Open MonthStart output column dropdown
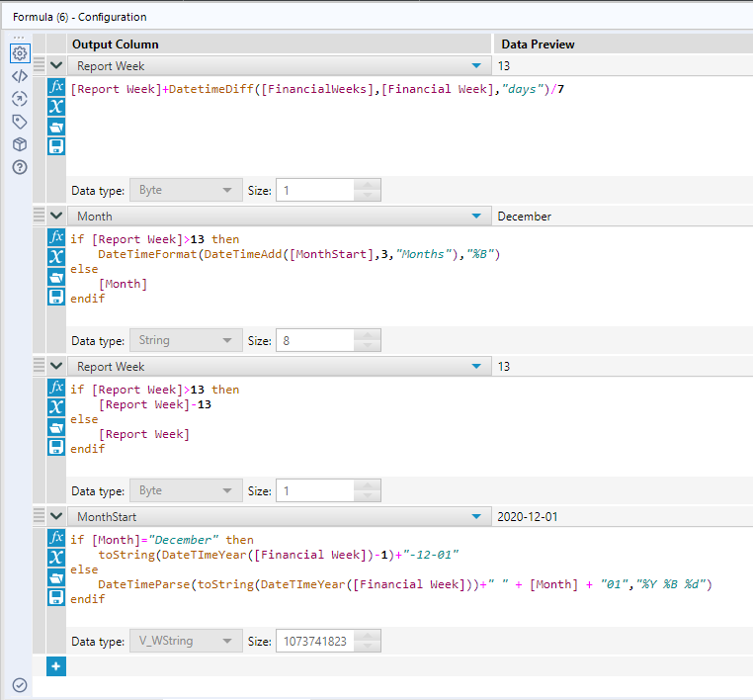This screenshot has width=753, height=700. 476,517
